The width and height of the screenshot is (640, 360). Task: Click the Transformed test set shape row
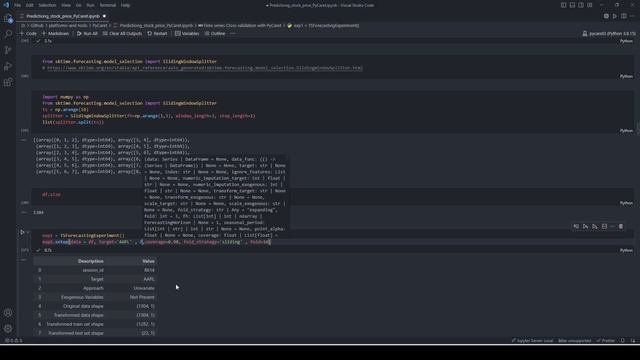95,333
